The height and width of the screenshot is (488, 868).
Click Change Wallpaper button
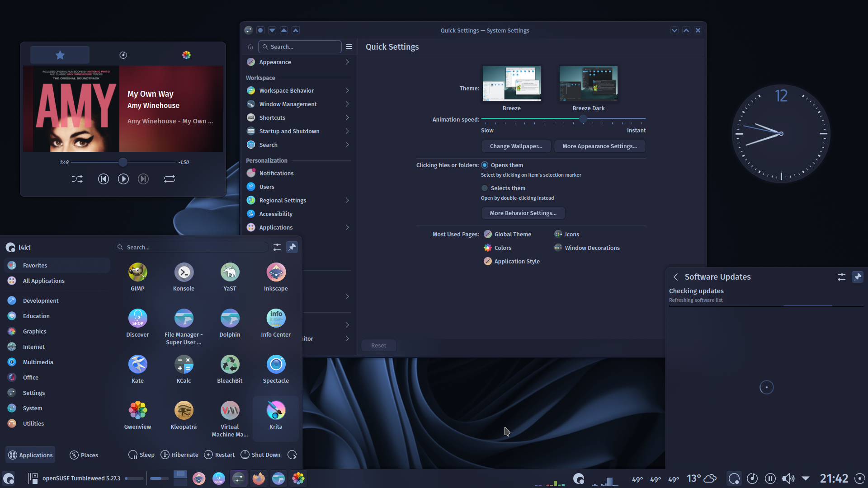click(x=516, y=146)
